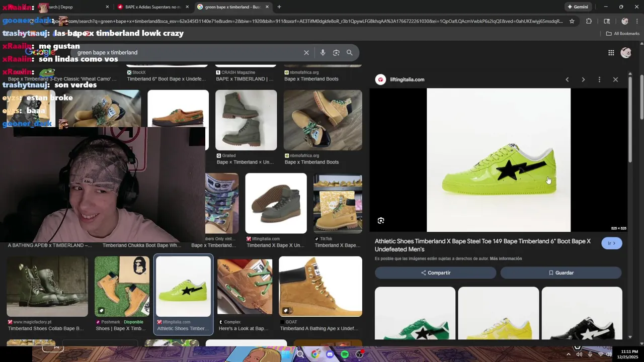Show hidden system tray icons chevron
The width and height of the screenshot is (644, 362).
[569, 354]
